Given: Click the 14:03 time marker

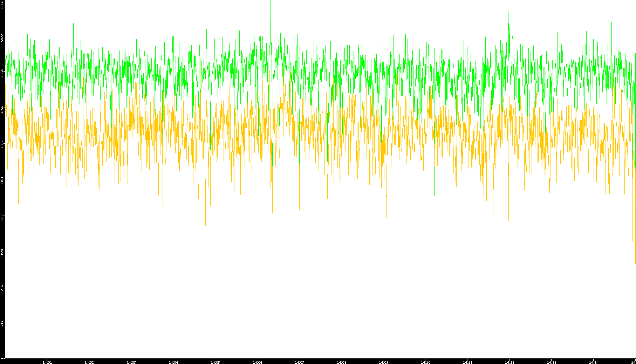Looking at the screenshot, I should (131, 362).
